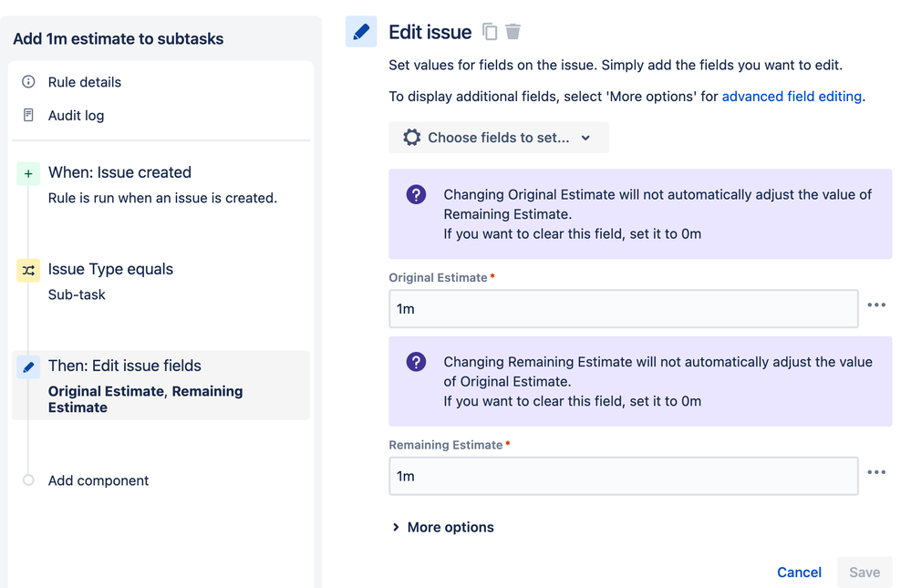Select the When: Issue created step
Viewport: 911px width, 588px height.
[119, 173]
